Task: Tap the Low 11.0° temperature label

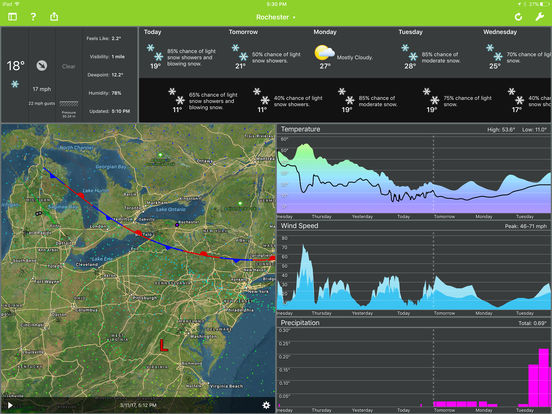Action: (x=534, y=130)
